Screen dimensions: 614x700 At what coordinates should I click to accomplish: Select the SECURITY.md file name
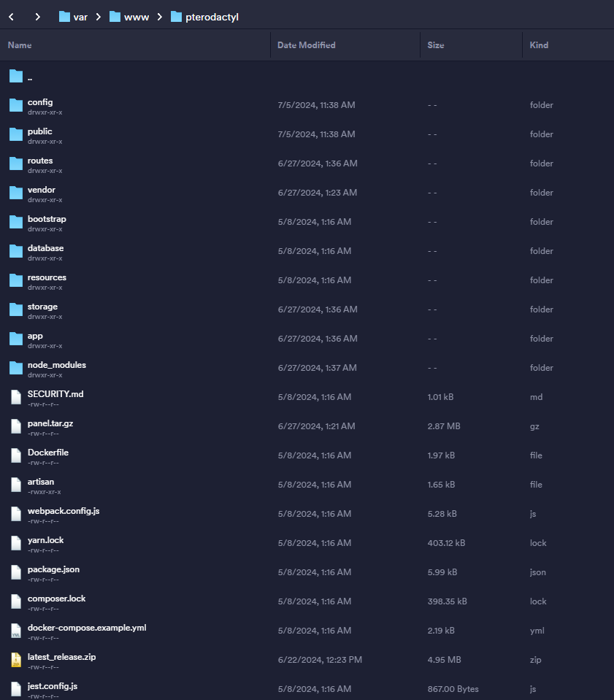pos(55,393)
